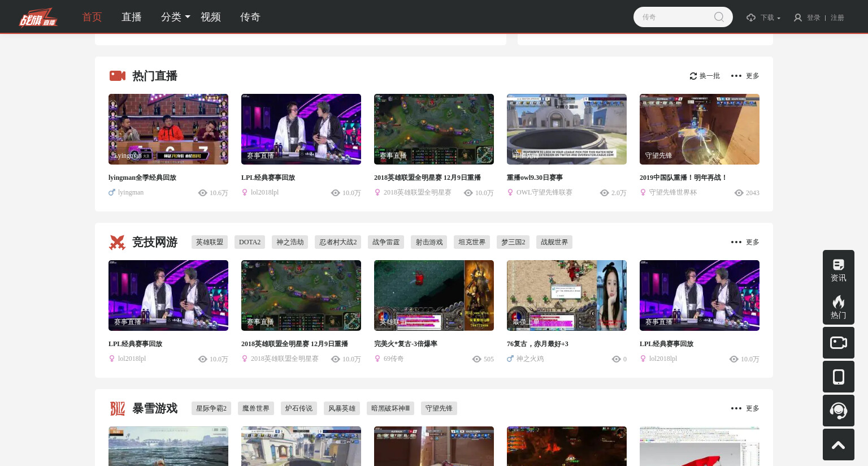This screenshot has width=868, height=466.
Task: Click the mobile phone icon in right sidebar
Action: (839, 377)
